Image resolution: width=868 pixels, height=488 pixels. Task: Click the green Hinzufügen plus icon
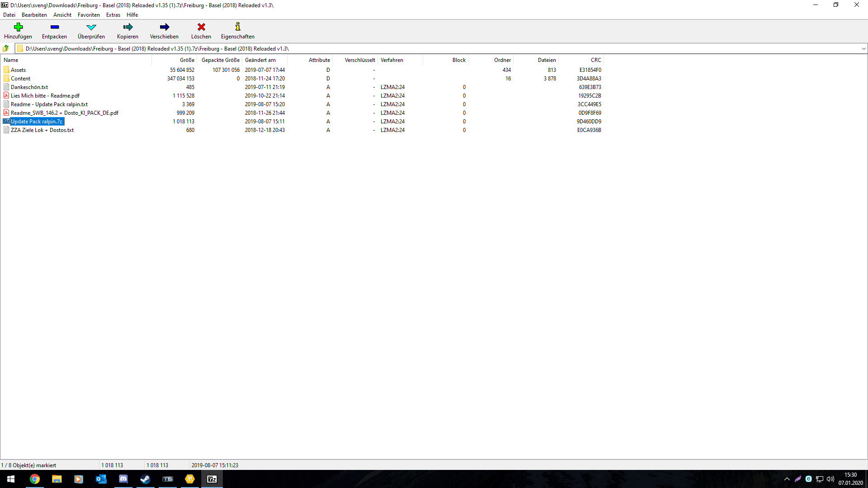point(18,27)
